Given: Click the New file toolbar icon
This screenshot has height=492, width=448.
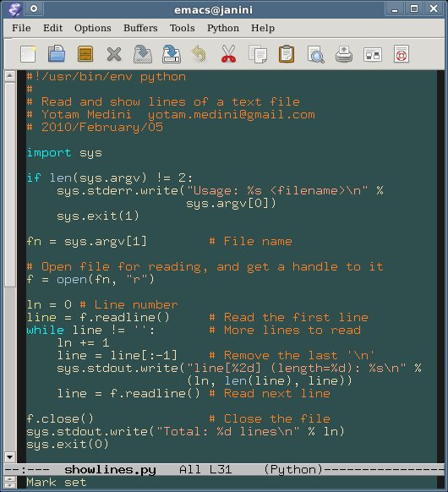Looking at the screenshot, I should coord(28,54).
